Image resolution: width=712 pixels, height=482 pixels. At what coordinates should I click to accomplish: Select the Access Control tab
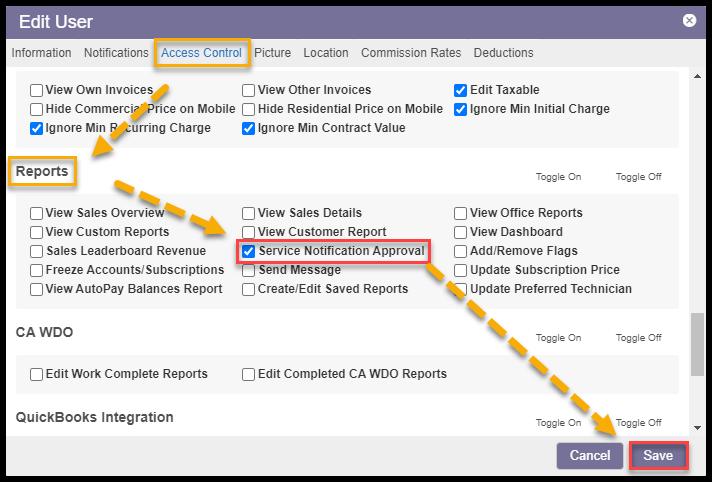click(x=201, y=53)
